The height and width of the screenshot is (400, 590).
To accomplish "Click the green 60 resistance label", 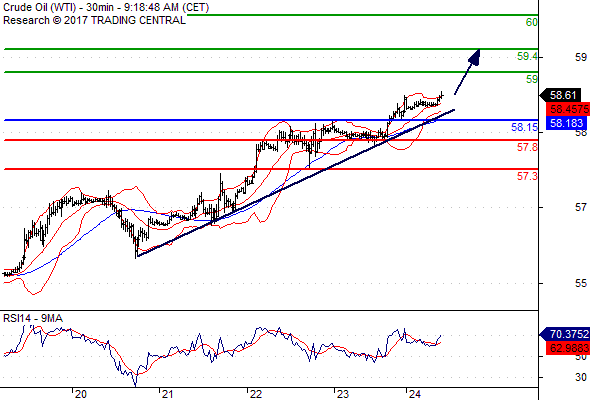I will coord(531,22).
